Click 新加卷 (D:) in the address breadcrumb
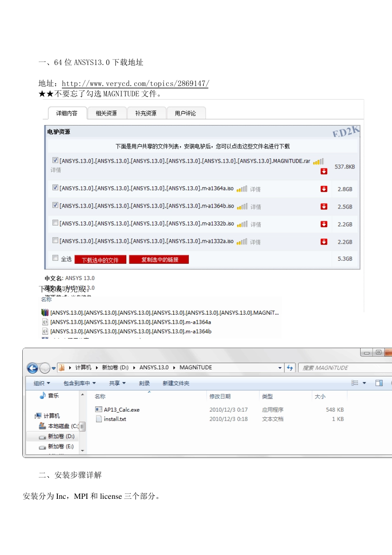This screenshot has height=555, width=392. [115, 367]
